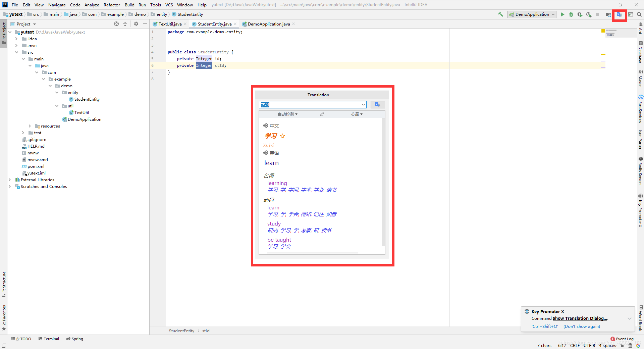Viewport: 644px width, 349px height.
Task: Click the read-only lock icon in status bar
Action: coord(622,346)
